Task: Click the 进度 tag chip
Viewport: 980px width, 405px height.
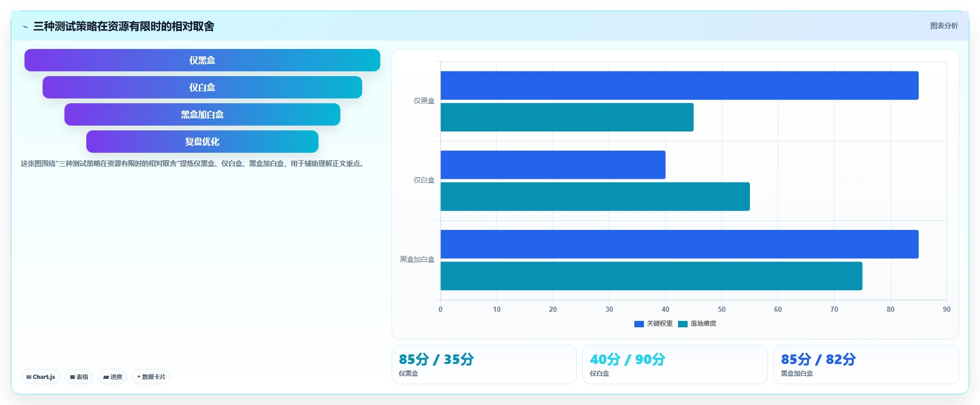Action: (x=112, y=377)
